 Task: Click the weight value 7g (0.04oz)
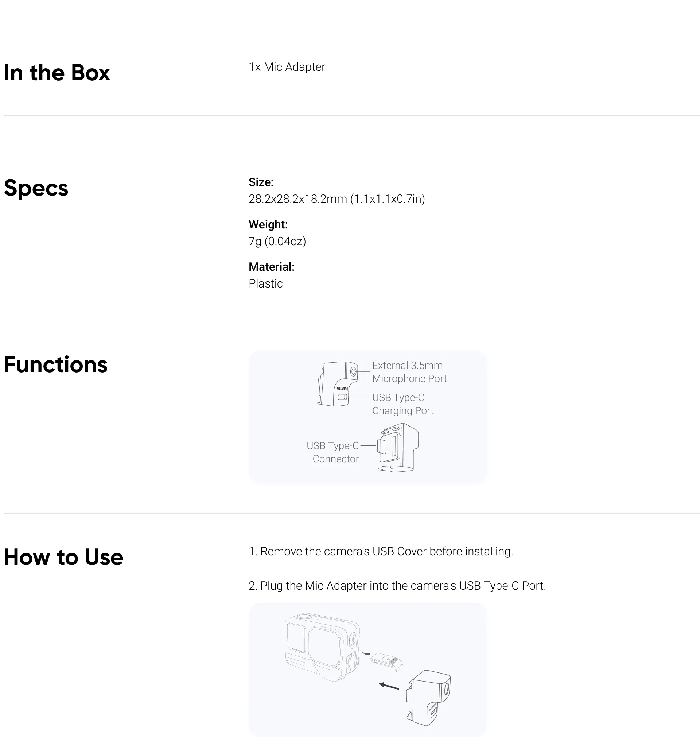click(277, 241)
